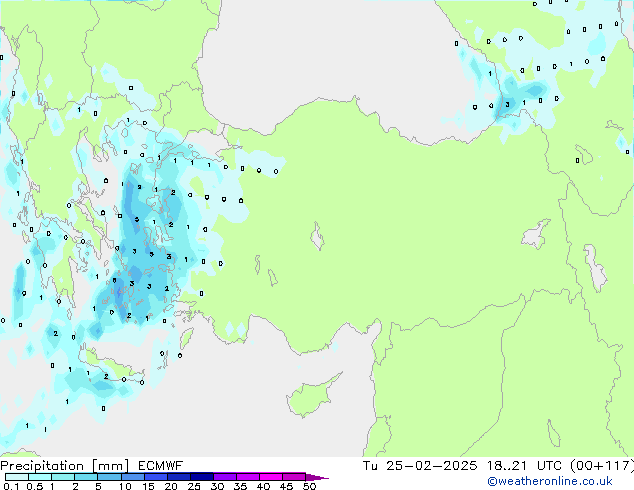Click the island of Crete on the map
The height and width of the screenshot is (490, 634).
109,366
